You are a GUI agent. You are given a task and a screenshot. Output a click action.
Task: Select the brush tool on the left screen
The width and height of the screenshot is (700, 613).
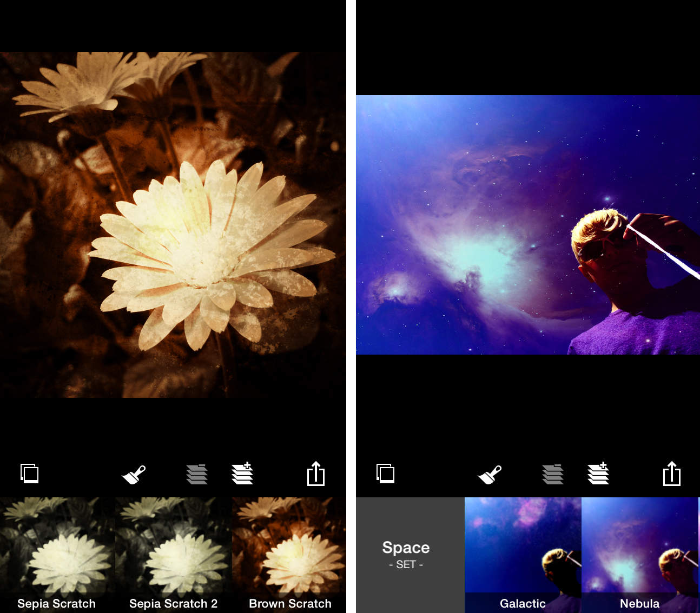pos(134,474)
